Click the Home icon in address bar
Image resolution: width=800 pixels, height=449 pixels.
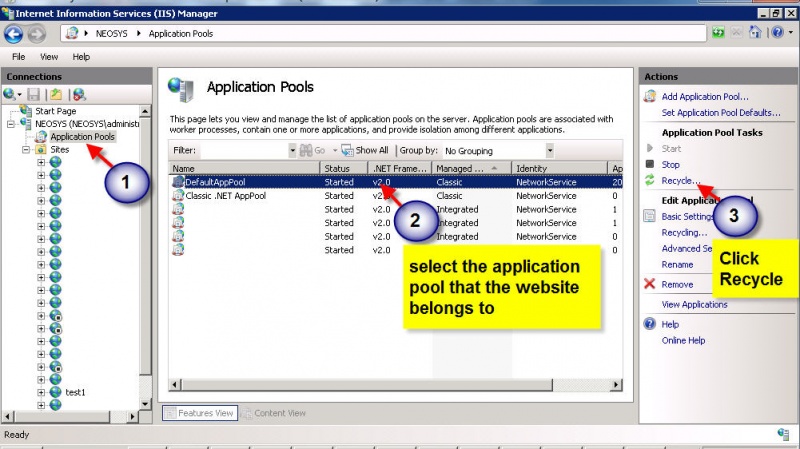[755, 32]
